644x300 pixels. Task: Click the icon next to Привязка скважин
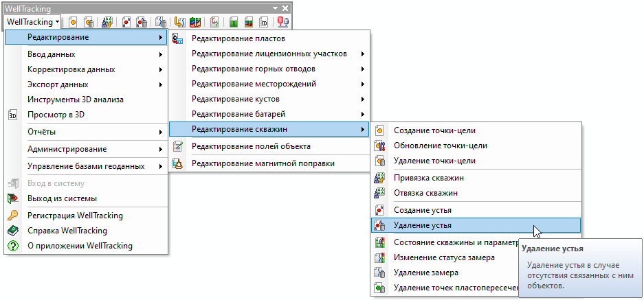379,178
